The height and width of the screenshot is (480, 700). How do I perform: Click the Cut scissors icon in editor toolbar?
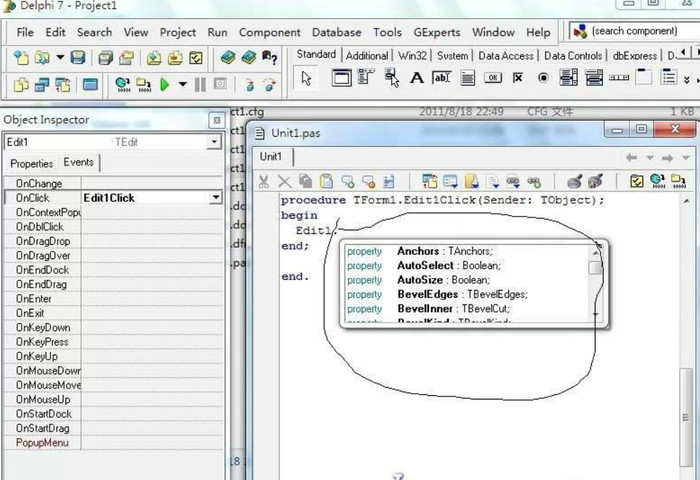[x=264, y=181]
